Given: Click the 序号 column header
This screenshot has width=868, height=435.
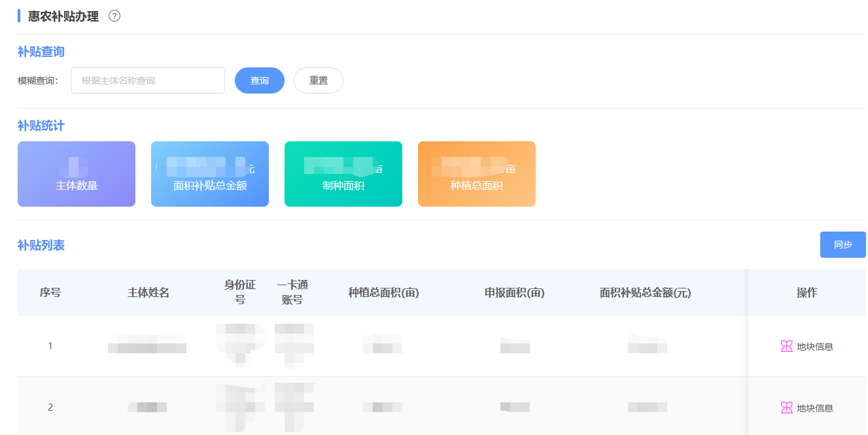Looking at the screenshot, I should click(x=50, y=292).
